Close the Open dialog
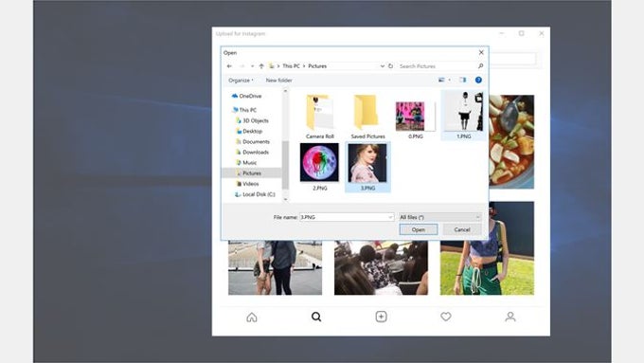644x363 pixels. 481,53
